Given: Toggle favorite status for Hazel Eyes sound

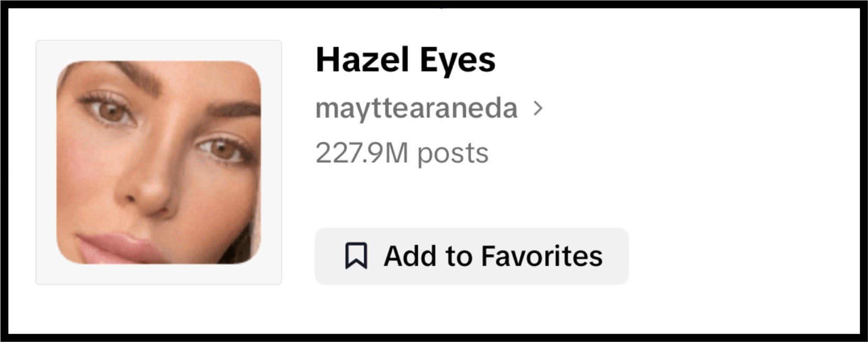Looking at the screenshot, I should tap(471, 256).
